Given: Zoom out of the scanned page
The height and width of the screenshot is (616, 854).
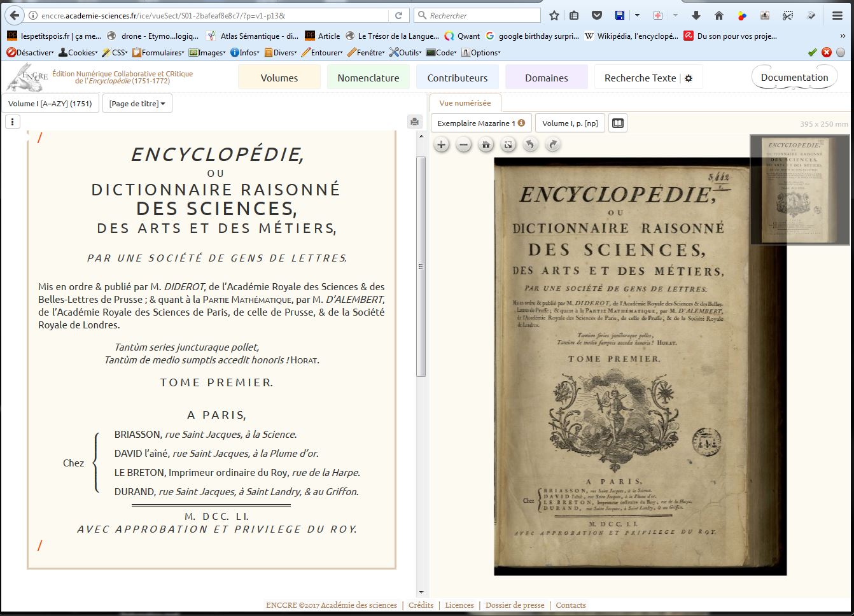Looking at the screenshot, I should point(464,145).
